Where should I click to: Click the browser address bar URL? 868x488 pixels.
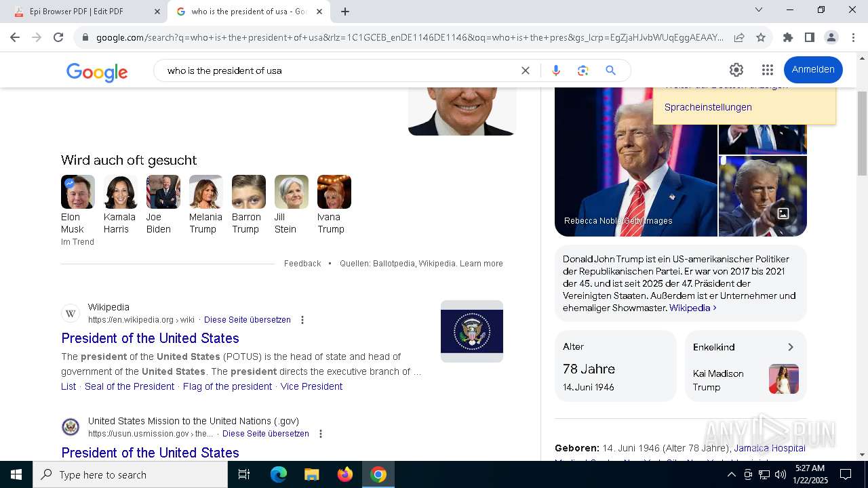pos(410,37)
